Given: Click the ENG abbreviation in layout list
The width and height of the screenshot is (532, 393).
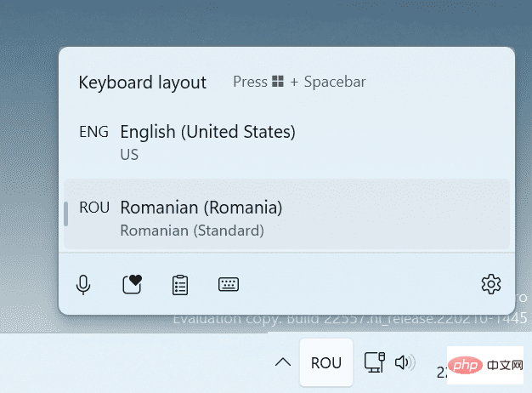Looking at the screenshot, I should tap(93, 132).
